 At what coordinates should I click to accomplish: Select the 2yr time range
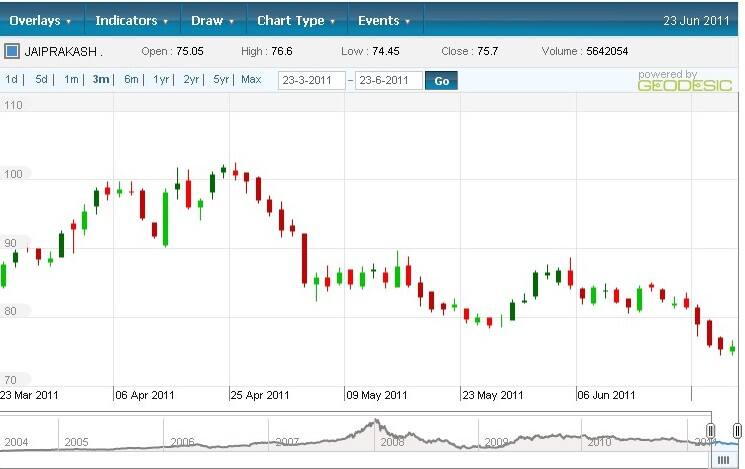coord(191,80)
